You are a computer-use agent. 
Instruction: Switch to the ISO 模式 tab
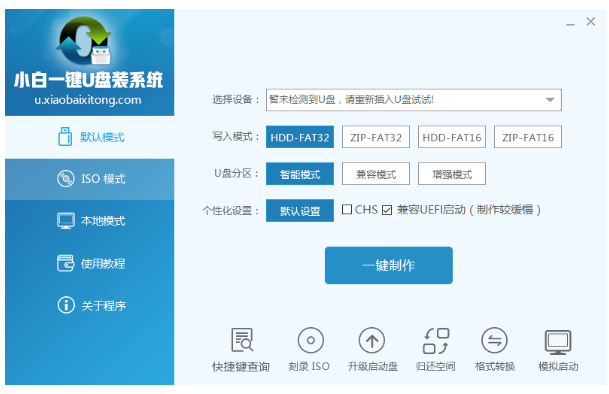(x=90, y=179)
